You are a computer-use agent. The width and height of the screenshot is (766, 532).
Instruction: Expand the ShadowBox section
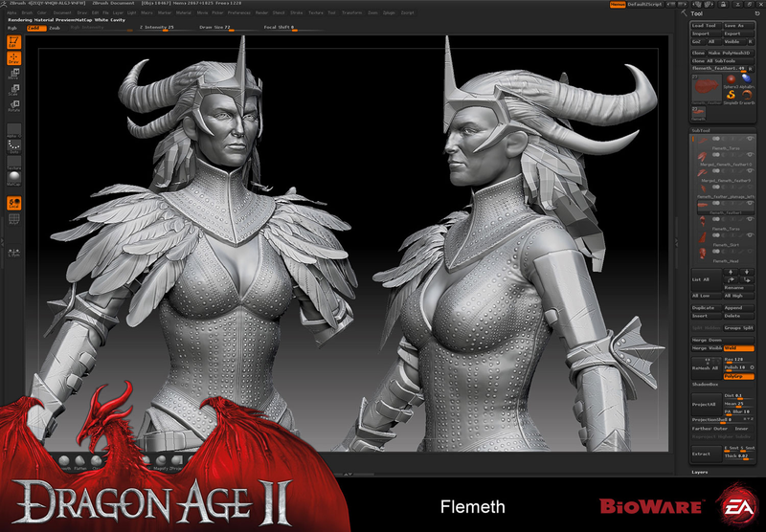(703, 384)
